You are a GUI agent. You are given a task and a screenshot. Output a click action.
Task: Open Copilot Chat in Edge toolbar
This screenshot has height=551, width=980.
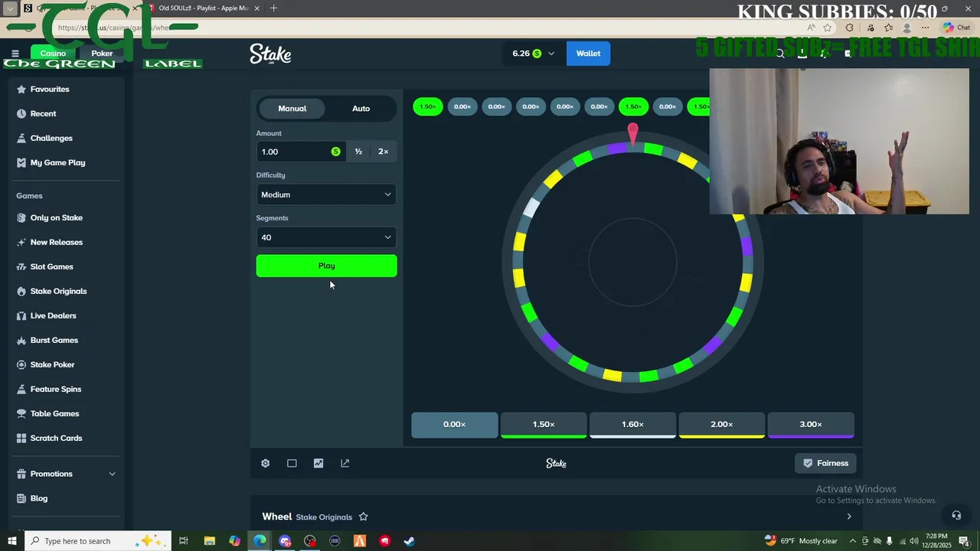coord(957,28)
